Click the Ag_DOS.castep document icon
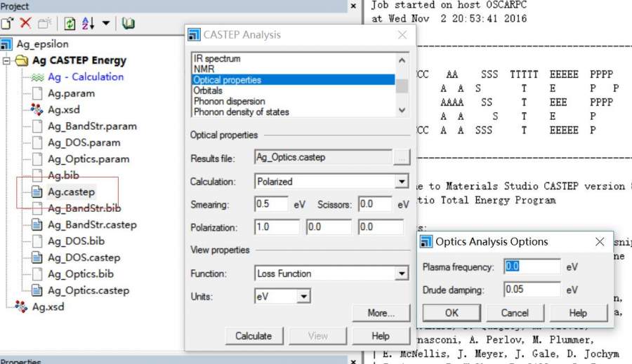The height and width of the screenshot is (364, 632). (37, 257)
